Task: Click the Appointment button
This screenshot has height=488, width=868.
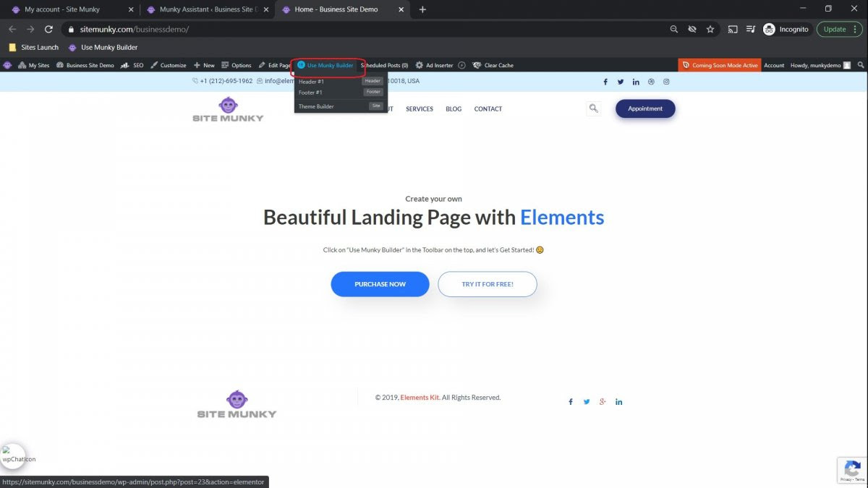Action: [x=645, y=108]
